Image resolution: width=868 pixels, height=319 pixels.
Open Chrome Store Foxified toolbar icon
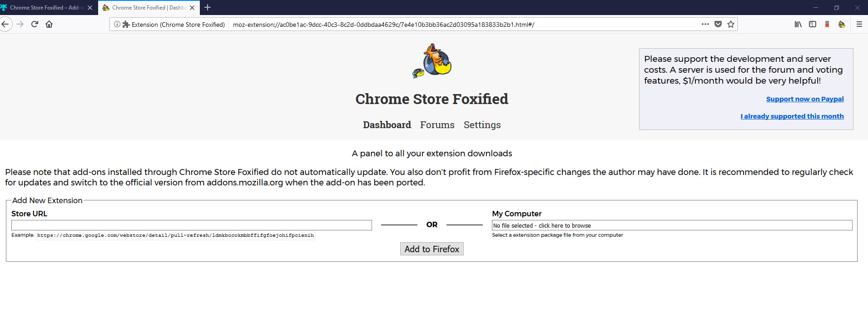click(x=842, y=24)
